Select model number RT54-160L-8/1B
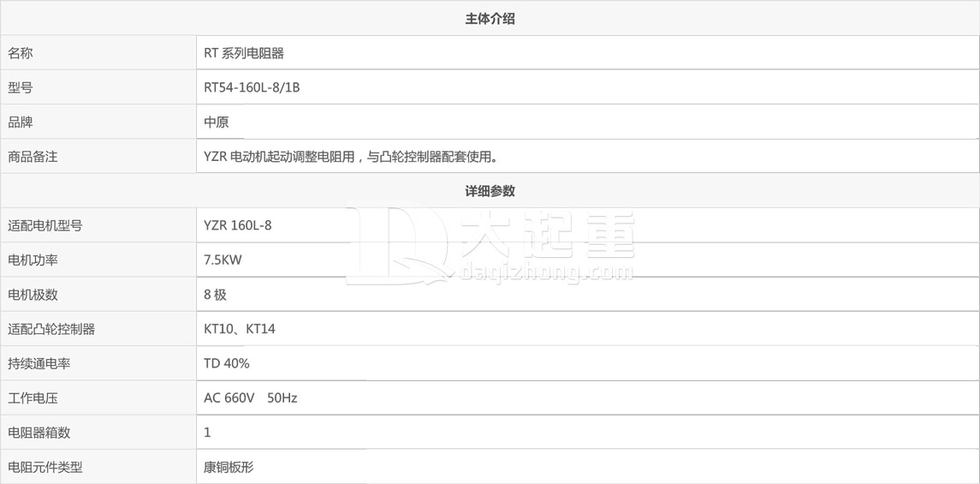The height and width of the screenshot is (484, 980). pos(252,87)
